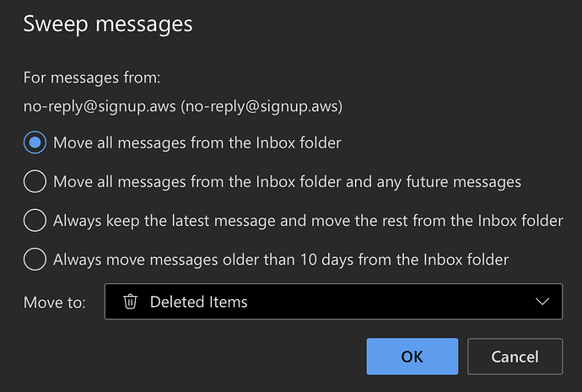The image size is (582, 392).
Task: Click label text 'Move all messages from the Inbox folder'
Action: click(x=197, y=143)
